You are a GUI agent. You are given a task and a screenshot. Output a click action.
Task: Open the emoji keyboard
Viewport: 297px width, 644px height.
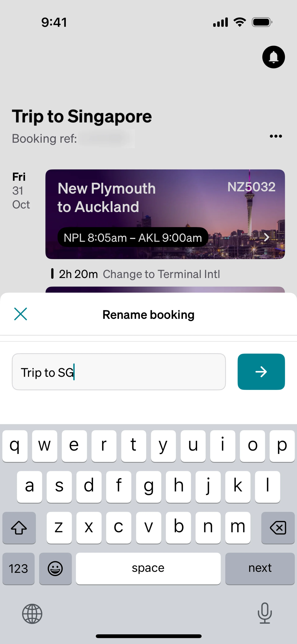[x=55, y=568]
